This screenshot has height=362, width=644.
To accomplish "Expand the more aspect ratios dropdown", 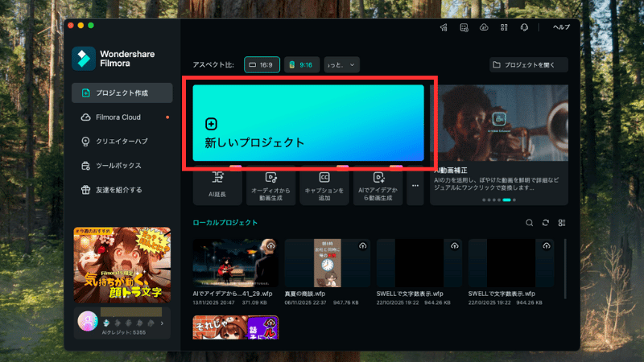I will click(341, 65).
